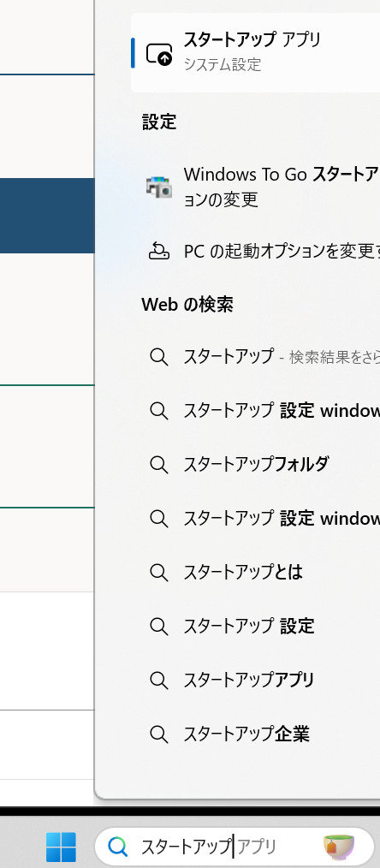Viewport: 380px width, 868px height.
Task: Click magnifier icon next to スタートアップフォルダ
Action: point(159,465)
